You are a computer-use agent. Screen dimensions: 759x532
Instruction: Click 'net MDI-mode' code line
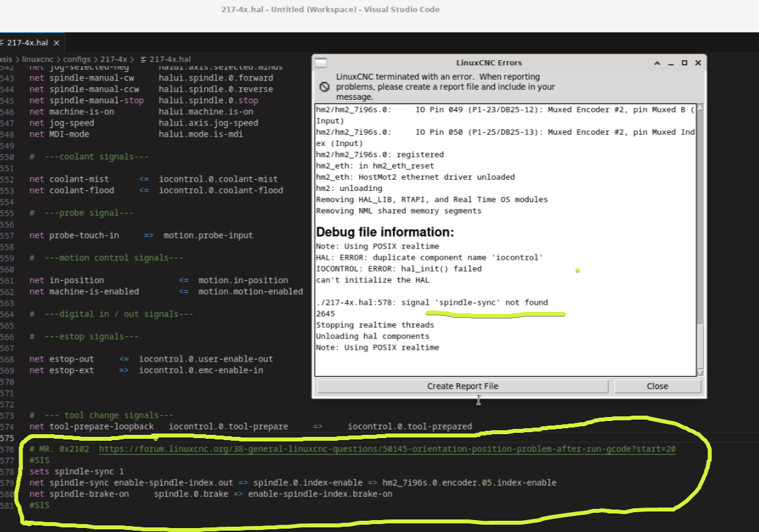point(136,134)
